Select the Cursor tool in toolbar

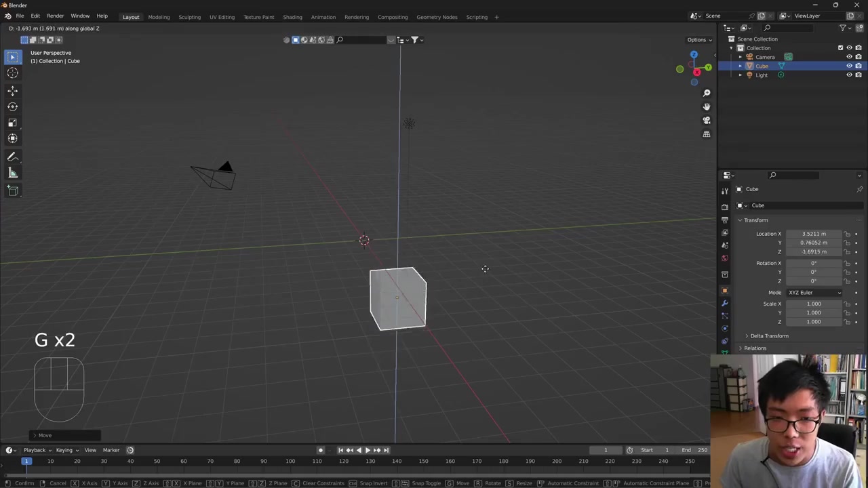tap(12, 73)
